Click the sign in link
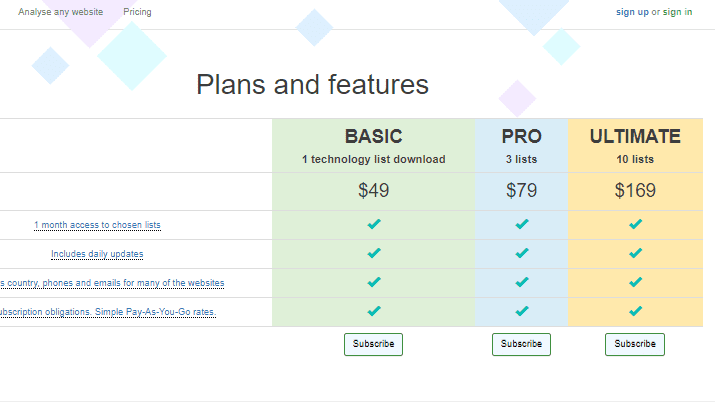Image resolution: width=715 pixels, height=420 pixels. tap(677, 12)
